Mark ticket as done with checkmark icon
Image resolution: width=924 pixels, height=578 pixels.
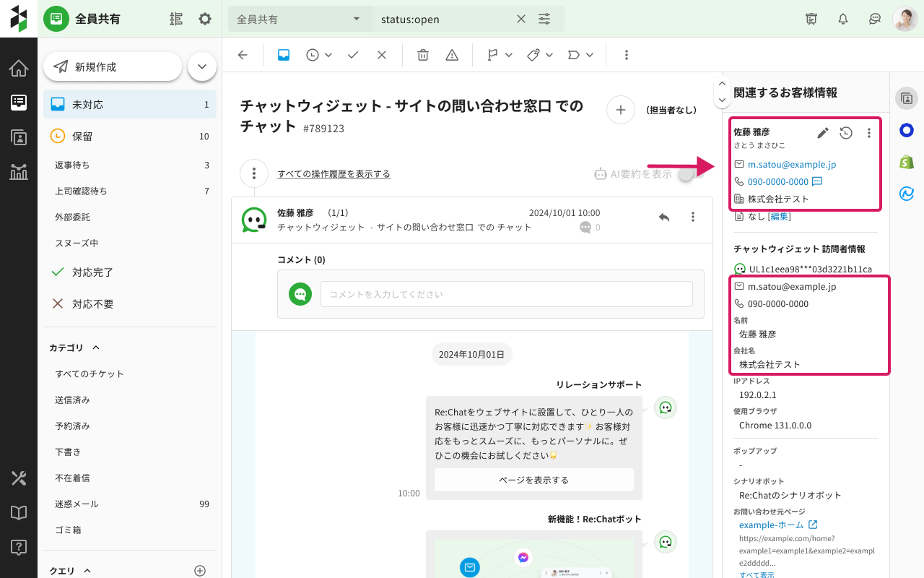(353, 55)
